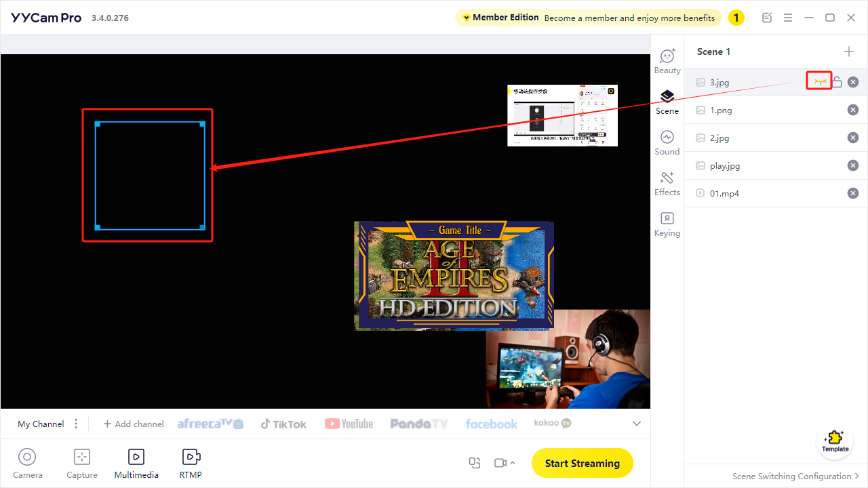Image resolution: width=868 pixels, height=488 pixels.
Task: Open Scene Switching Configuration
Action: click(795, 476)
